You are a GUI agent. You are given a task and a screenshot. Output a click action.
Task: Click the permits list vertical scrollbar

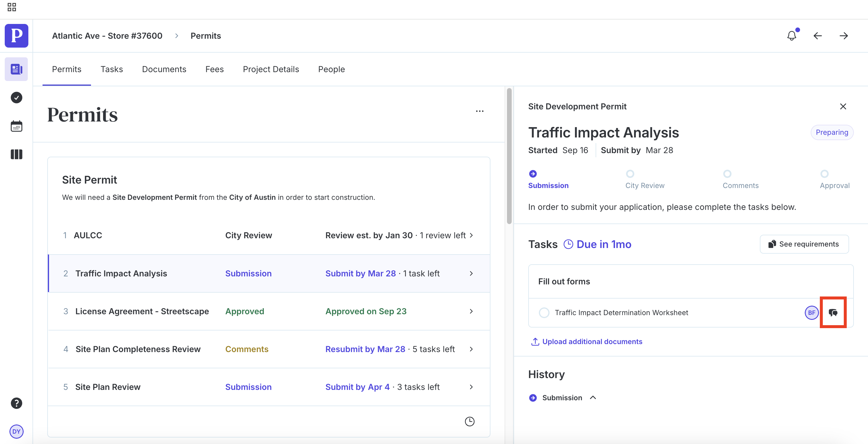pyautogui.click(x=509, y=156)
